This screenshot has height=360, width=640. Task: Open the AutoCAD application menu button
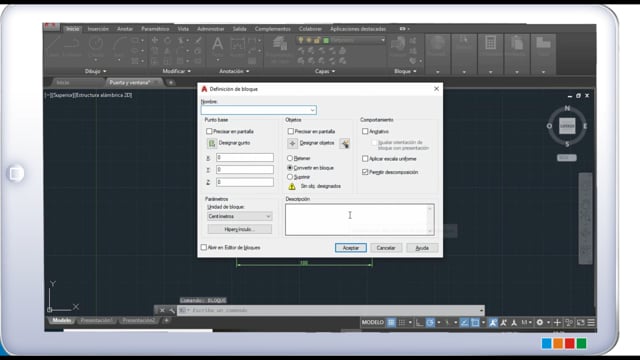(x=51, y=27)
